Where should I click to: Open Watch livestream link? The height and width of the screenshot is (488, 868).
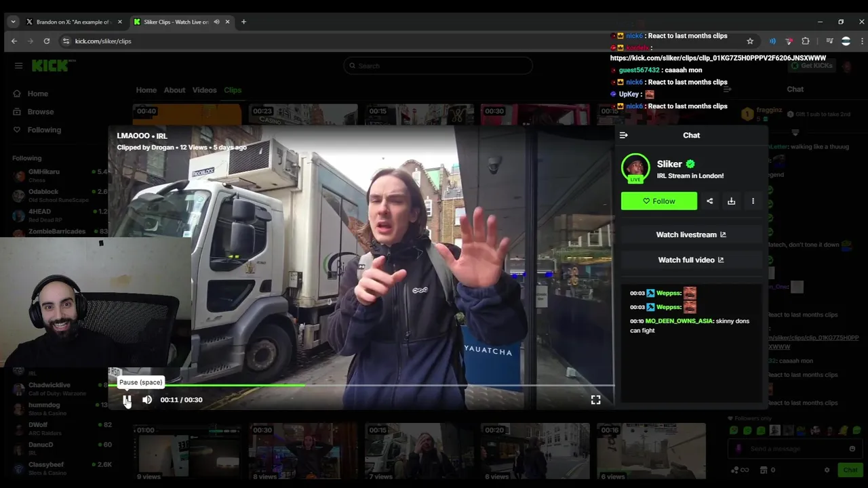tap(691, 235)
